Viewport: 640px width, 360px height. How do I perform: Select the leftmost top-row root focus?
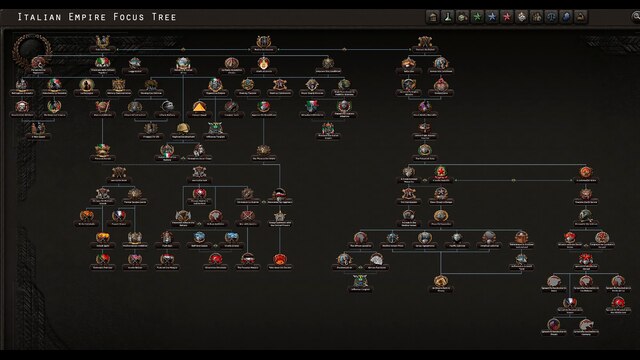(x=102, y=42)
